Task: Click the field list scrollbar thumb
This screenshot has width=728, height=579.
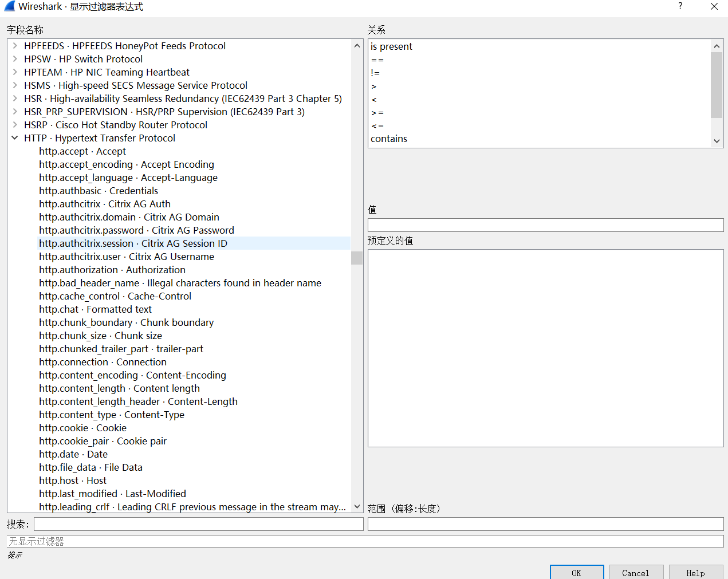Action: point(357,258)
